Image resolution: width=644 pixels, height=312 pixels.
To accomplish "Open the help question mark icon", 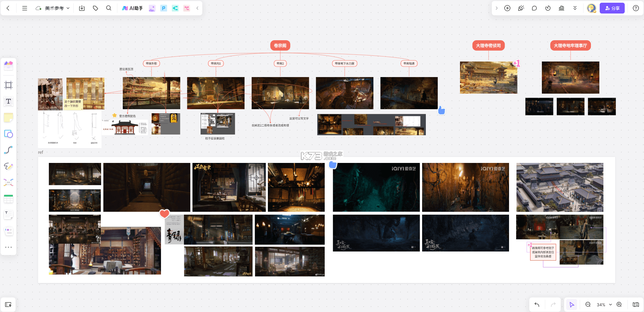I will [636, 8].
